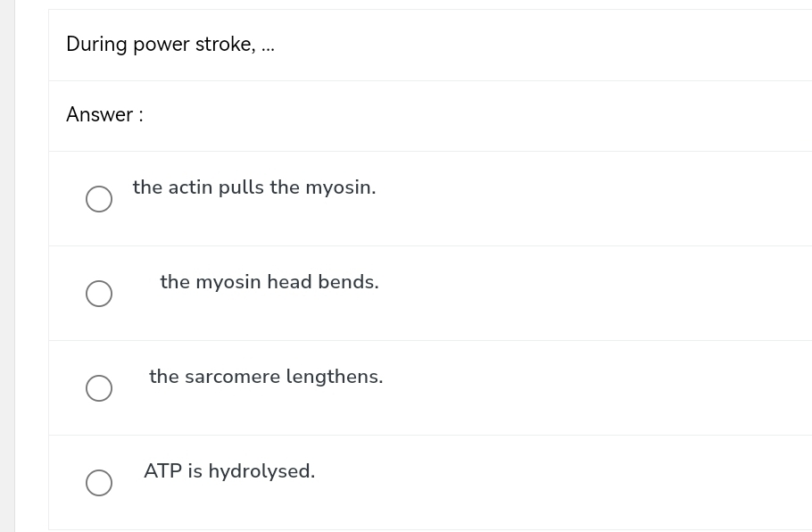Click the word "hydrolysed" in the last option
The width and height of the screenshot is (812, 532).
coord(261,471)
